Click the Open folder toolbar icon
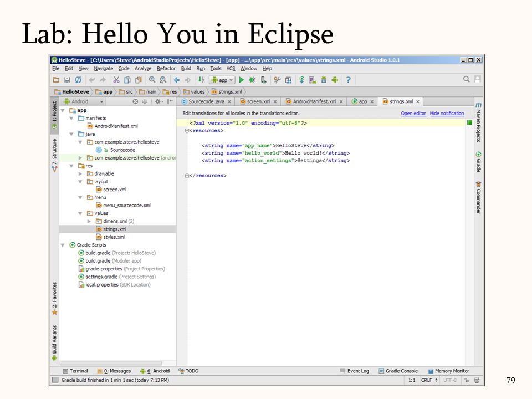The height and width of the screenshot is (399, 532). pyautogui.click(x=57, y=80)
